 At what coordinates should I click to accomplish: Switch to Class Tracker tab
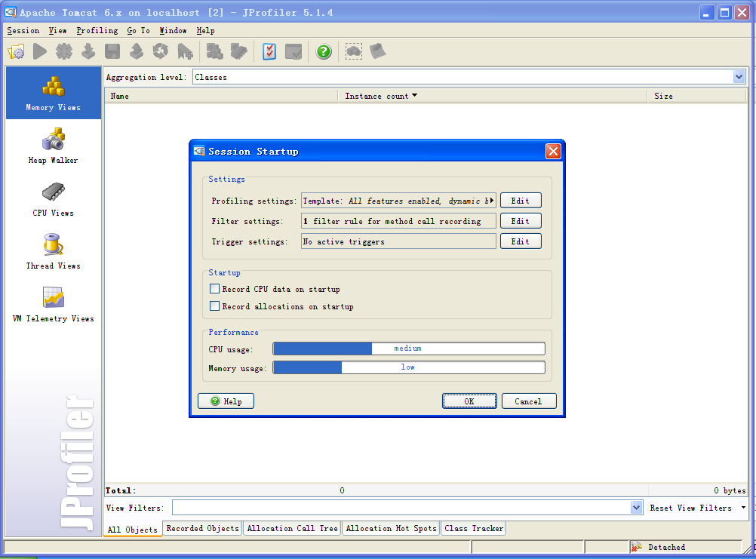(474, 528)
